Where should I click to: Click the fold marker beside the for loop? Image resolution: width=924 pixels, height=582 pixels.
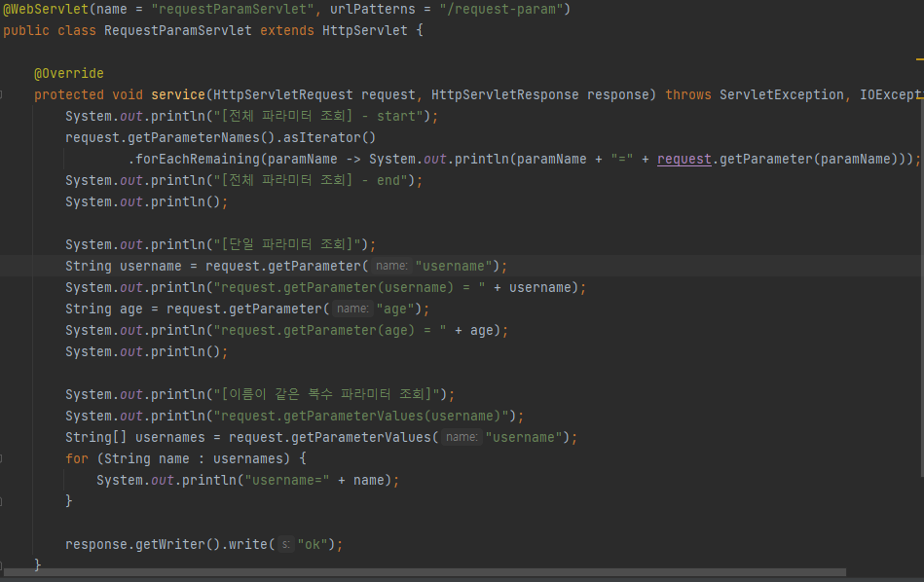click(2, 459)
